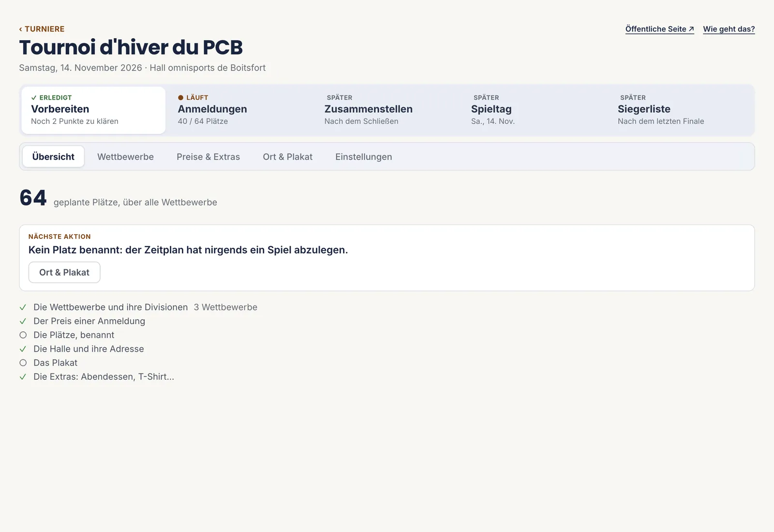This screenshot has height=532, width=774.
Task: Click the text Das Plakat
Action: click(x=55, y=363)
